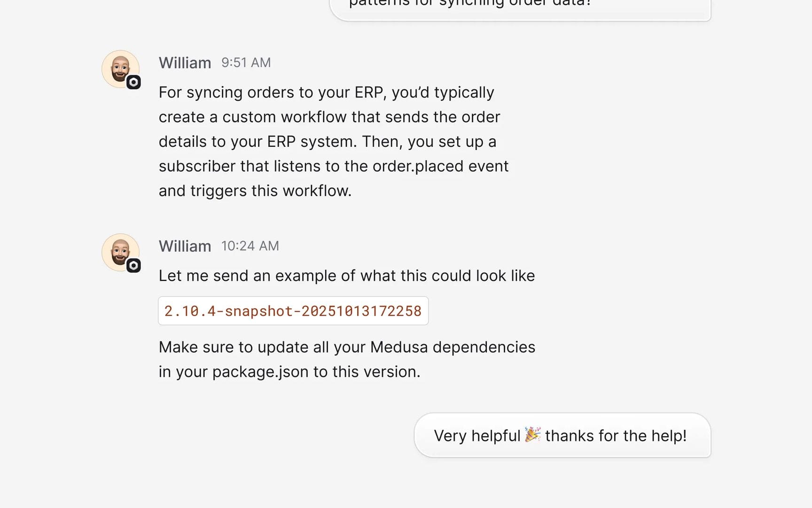Open William's profile from the 10:24 AM name
The image size is (812, 508).
(x=185, y=246)
